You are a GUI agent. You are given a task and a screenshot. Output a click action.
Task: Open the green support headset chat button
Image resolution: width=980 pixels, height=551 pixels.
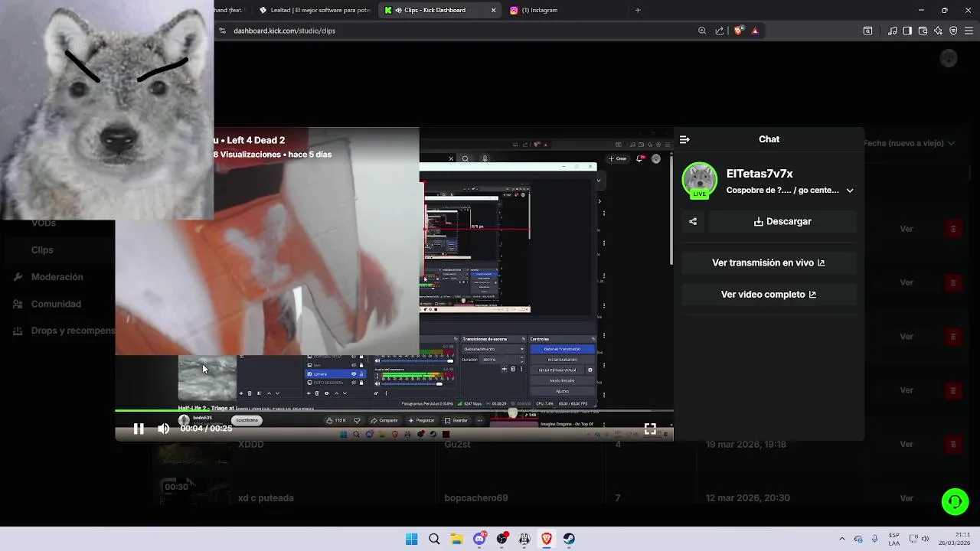(x=955, y=502)
